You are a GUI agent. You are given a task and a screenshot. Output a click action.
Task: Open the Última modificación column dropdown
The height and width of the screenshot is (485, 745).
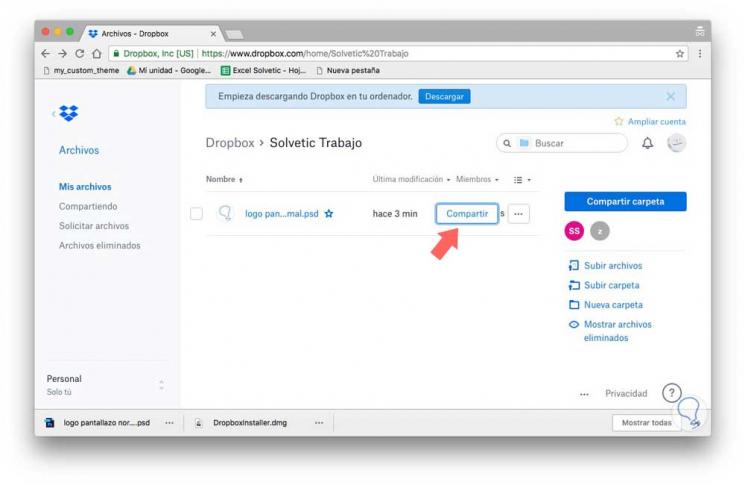click(411, 179)
